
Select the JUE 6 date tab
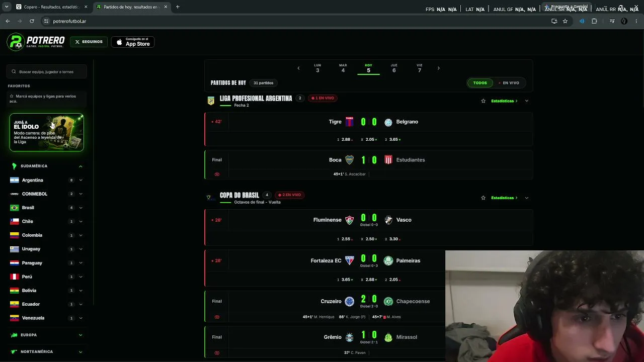[x=394, y=68]
